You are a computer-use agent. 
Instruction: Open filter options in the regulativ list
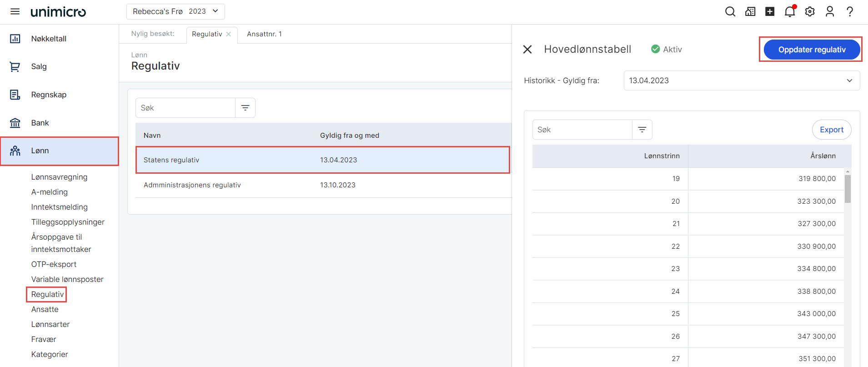point(245,108)
